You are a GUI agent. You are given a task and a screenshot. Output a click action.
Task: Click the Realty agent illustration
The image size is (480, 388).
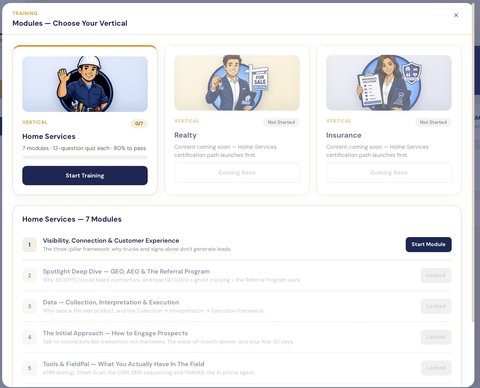pos(237,83)
